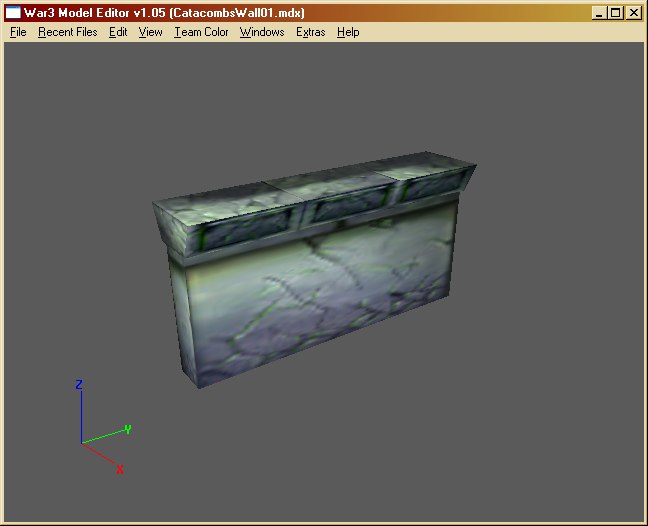Click the green Y axis label
648x526 pixels.
(x=128, y=429)
